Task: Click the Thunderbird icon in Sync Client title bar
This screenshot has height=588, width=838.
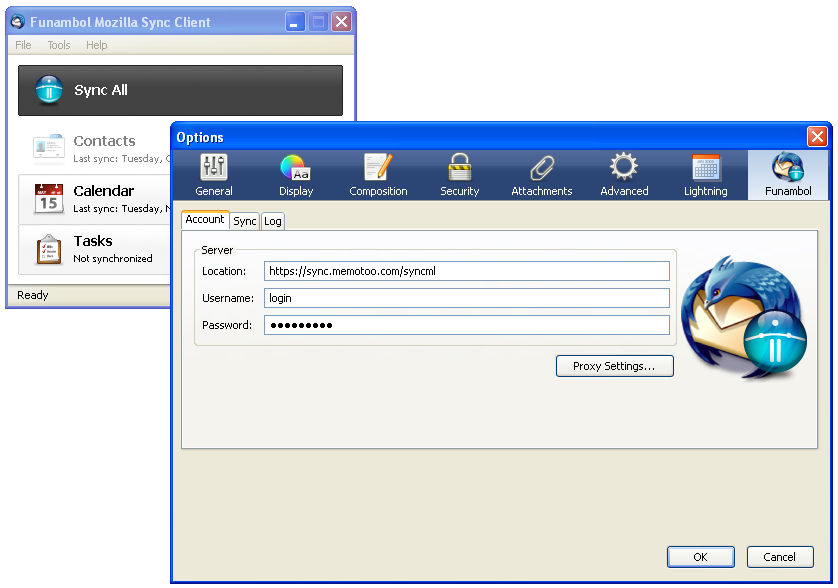Action: click(x=18, y=21)
